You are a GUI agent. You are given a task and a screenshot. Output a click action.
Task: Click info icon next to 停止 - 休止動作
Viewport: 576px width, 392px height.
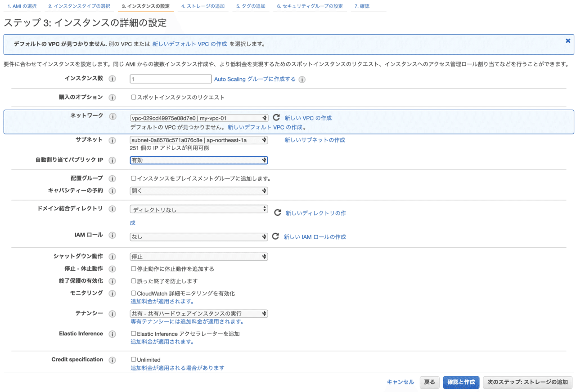pyautogui.click(x=112, y=269)
